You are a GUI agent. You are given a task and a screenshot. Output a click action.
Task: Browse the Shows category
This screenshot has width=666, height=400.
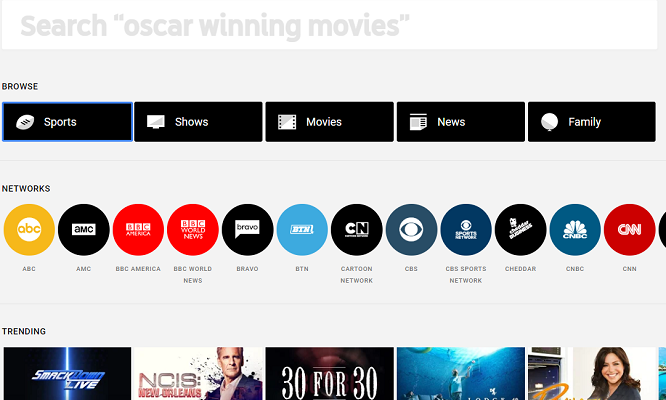(198, 122)
